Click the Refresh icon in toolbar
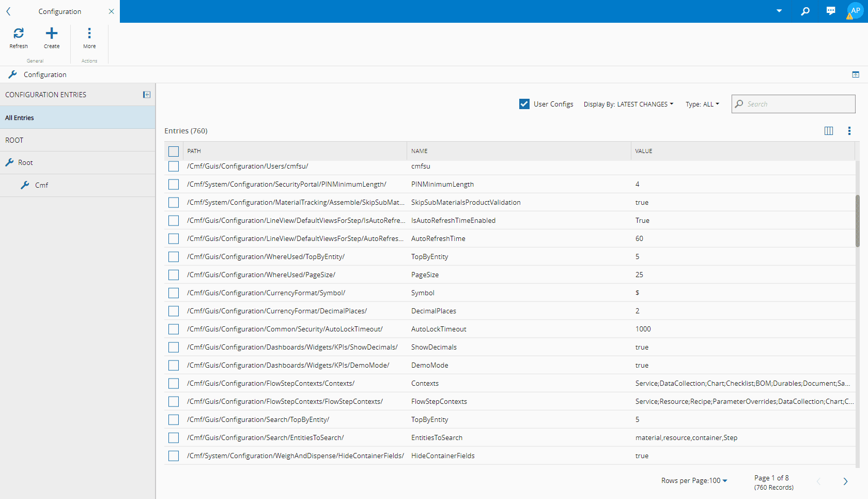The height and width of the screenshot is (499, 868). [19, 34]
